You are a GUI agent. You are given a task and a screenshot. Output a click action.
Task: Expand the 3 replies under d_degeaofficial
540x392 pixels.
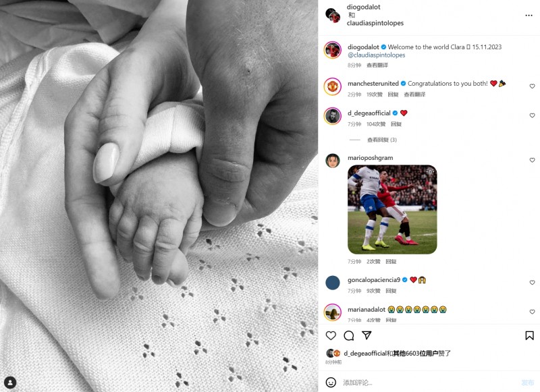381,140
